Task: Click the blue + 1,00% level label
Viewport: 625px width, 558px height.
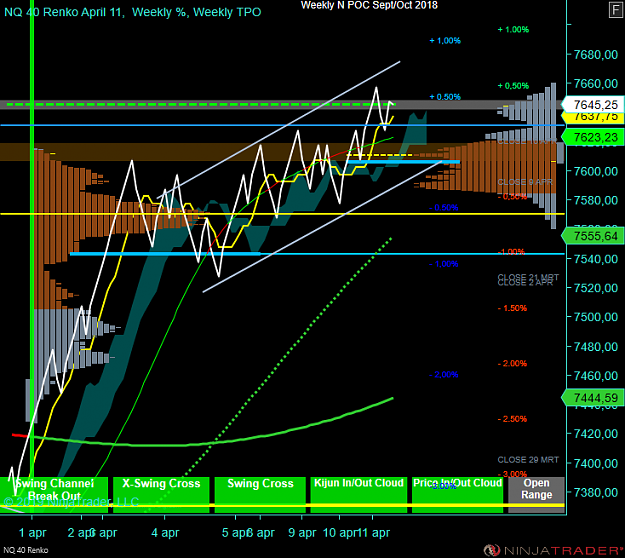Action: (x=445, y=41)
